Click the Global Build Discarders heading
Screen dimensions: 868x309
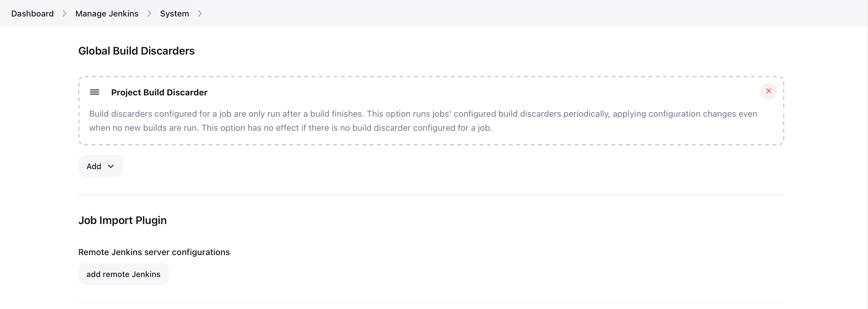pos(136,51)
